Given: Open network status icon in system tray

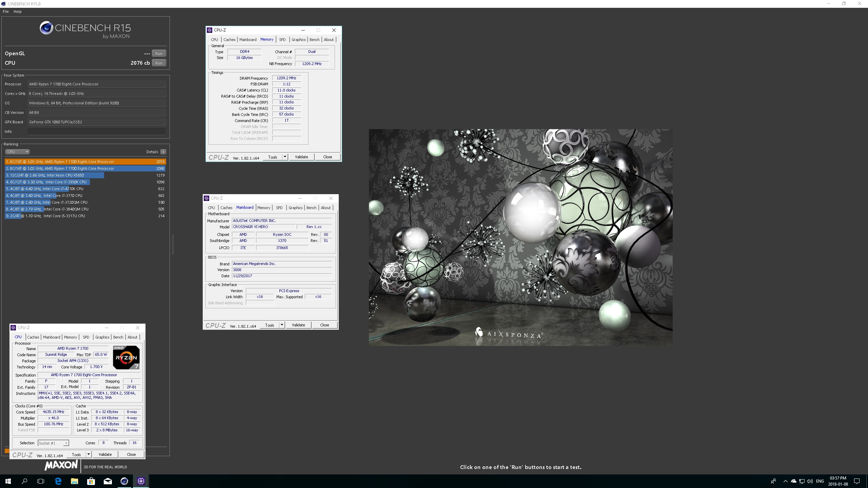Looking at the screenshot, I should pos(802,481).
